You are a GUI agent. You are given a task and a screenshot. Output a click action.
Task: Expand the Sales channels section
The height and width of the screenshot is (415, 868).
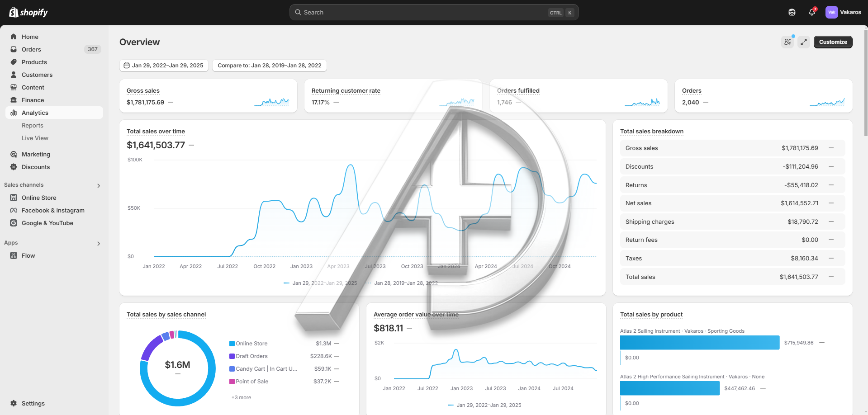99,185
